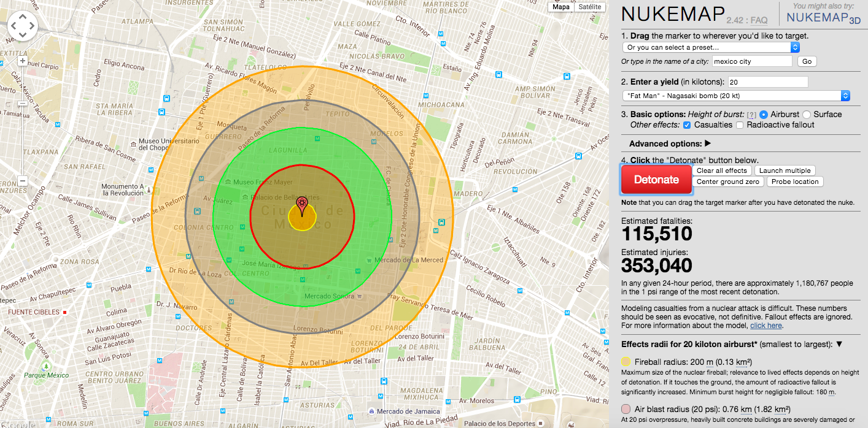Click the Probe location button
This screenshot has height=428, width=868.
click(x=795, y=182)
